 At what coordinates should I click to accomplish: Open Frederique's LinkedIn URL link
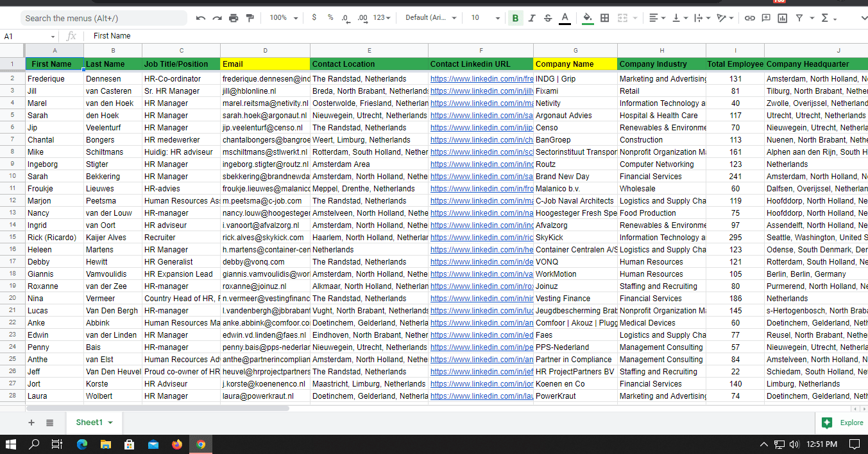[x=481, y=79]
